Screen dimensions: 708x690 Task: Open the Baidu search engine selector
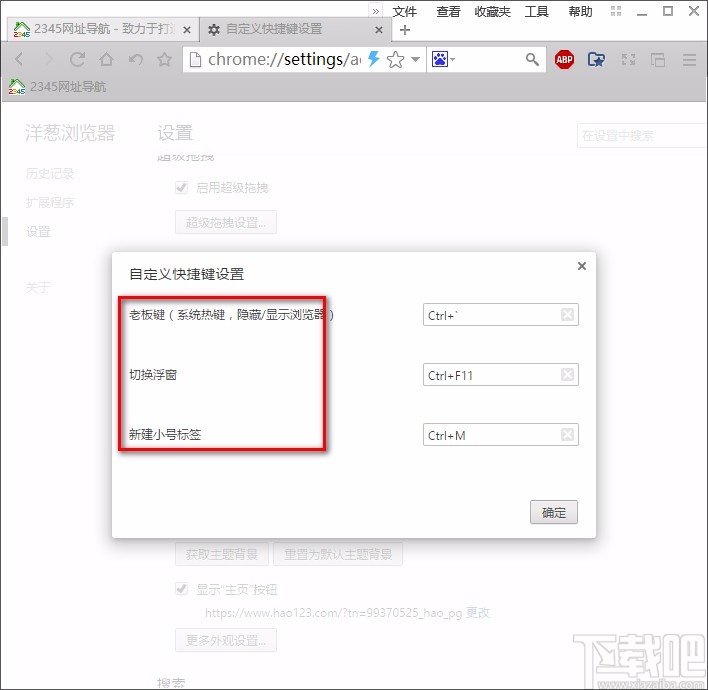click(x=443, y=59)
